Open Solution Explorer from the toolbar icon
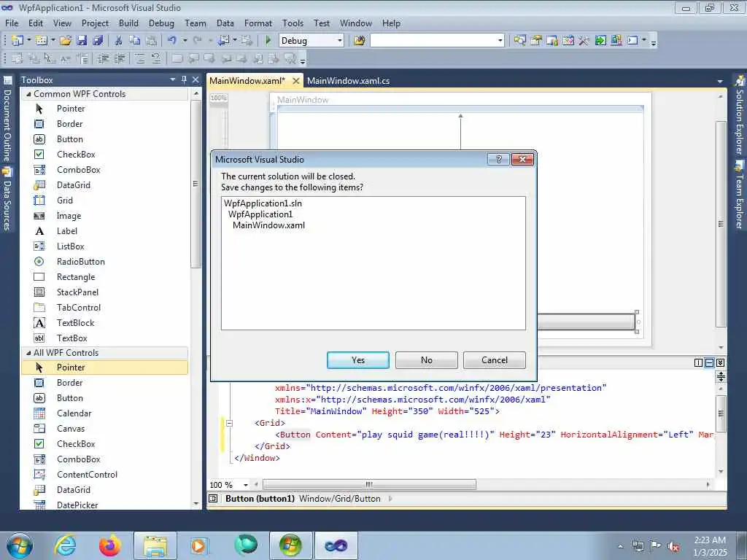Screen dimensions: 747x560 [x=519, y=41]
